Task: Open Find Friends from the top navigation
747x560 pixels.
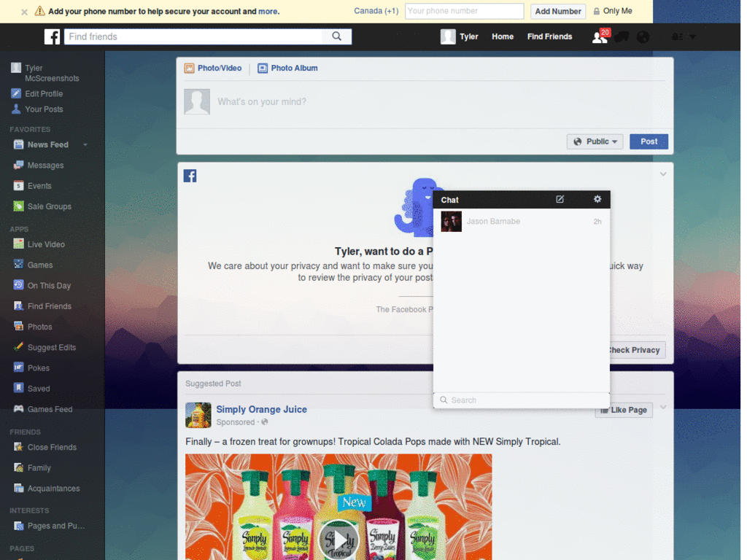Action: [x=549, y=36]
